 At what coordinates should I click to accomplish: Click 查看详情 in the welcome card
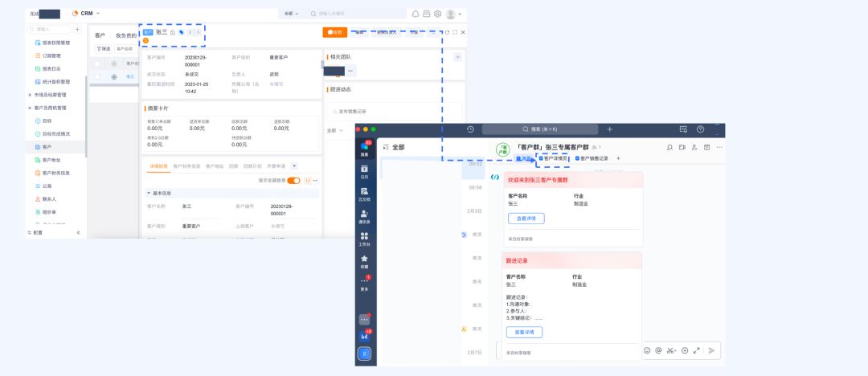pyautogui.click(x=526, y=219)
